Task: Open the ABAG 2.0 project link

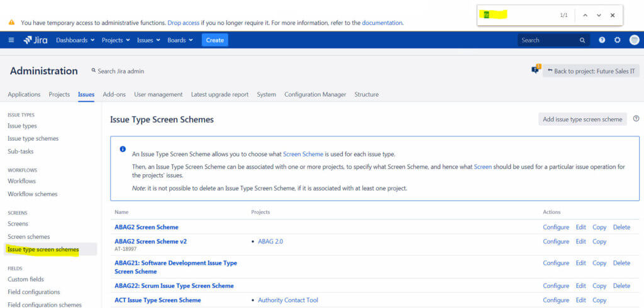Action: point(270,241)
